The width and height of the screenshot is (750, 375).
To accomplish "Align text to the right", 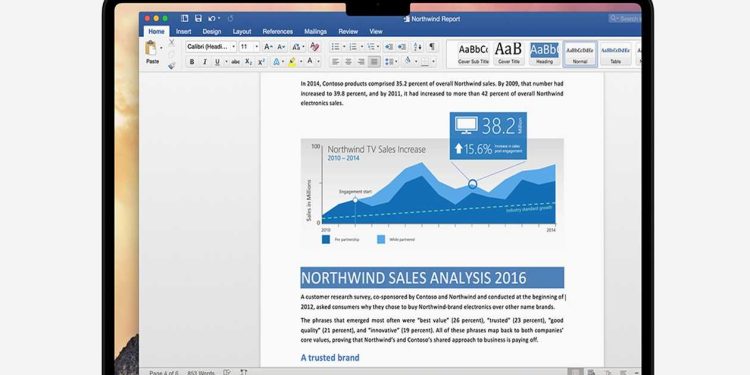I will [361, 62].
